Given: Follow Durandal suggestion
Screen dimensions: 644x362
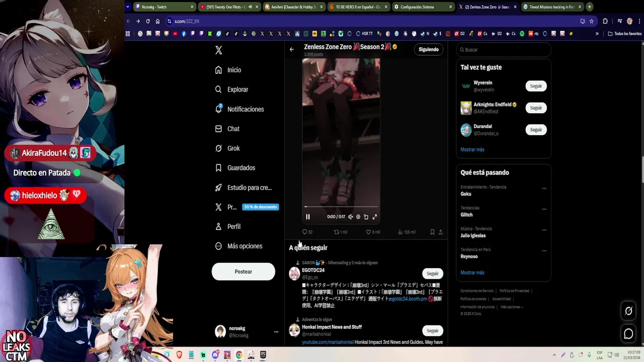Looking at the screenshot, I should pos(536,130).
